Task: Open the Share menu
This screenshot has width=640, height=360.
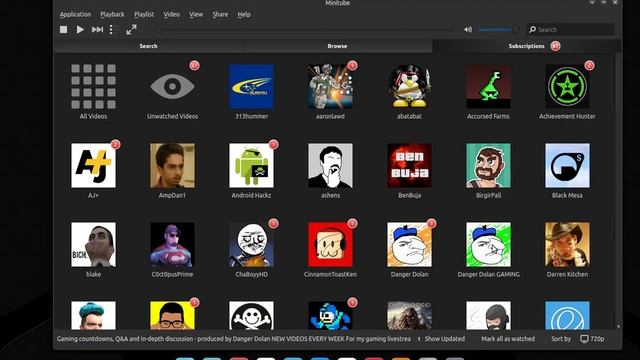Action: coord(220,14)
